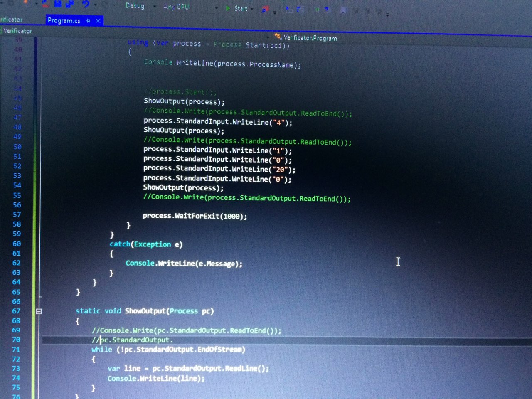Viewport: 532px width, 399px height.
Task: Toggle bookmark icon in the toolbar
Action: (x=343, y=10)
